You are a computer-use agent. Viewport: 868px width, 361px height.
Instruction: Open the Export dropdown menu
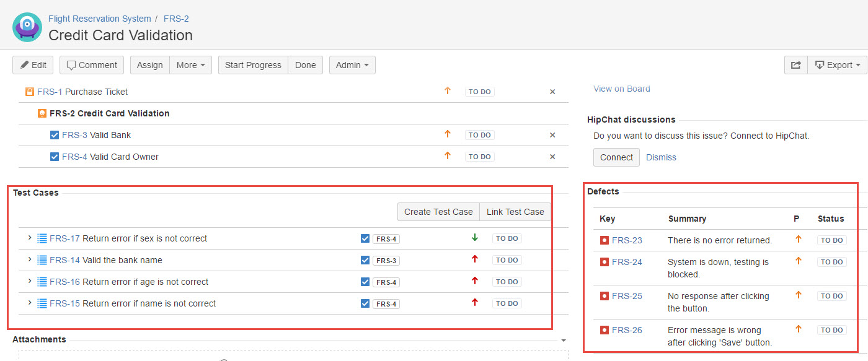[x=837, y=65]
